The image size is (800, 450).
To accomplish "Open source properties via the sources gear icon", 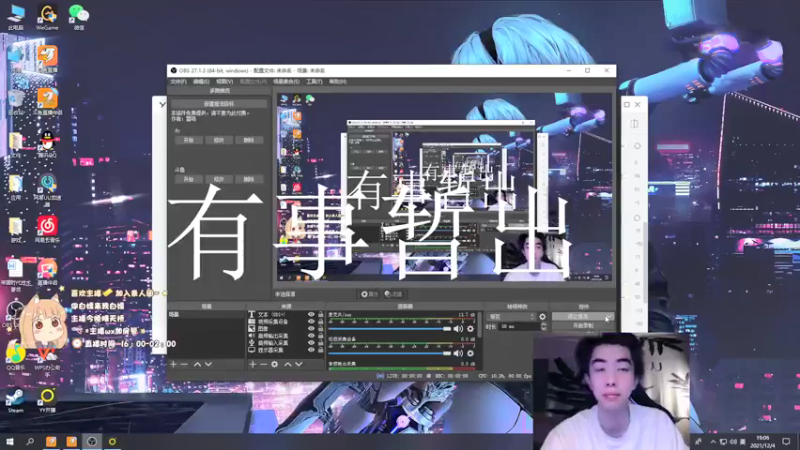I will pyautogui.click(x=274, y=364).
